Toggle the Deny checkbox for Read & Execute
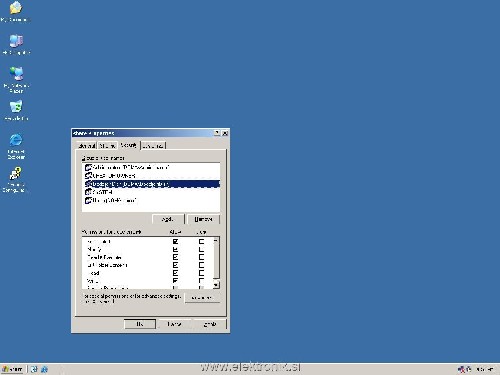The image size is (500, 375). click(x=201, y=257)
